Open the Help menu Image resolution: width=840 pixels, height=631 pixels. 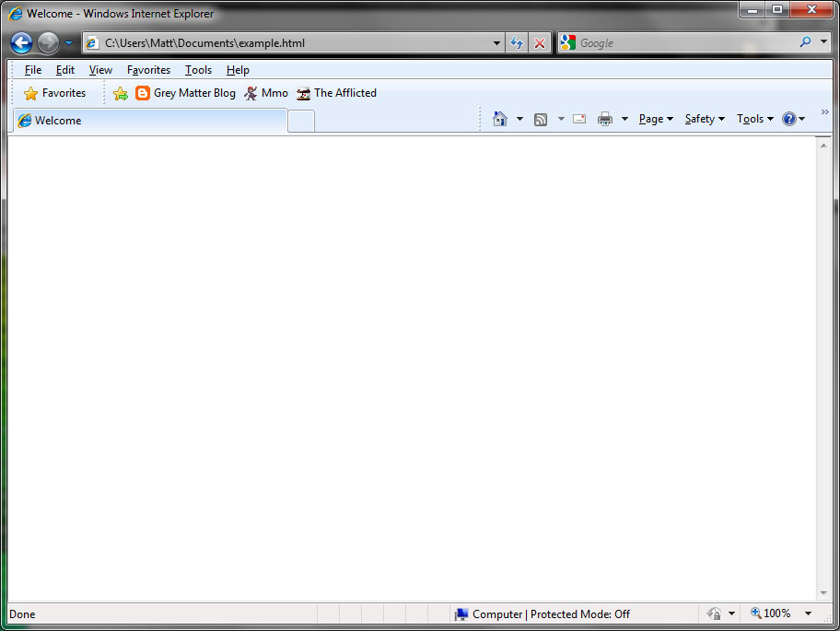(238, 70)
